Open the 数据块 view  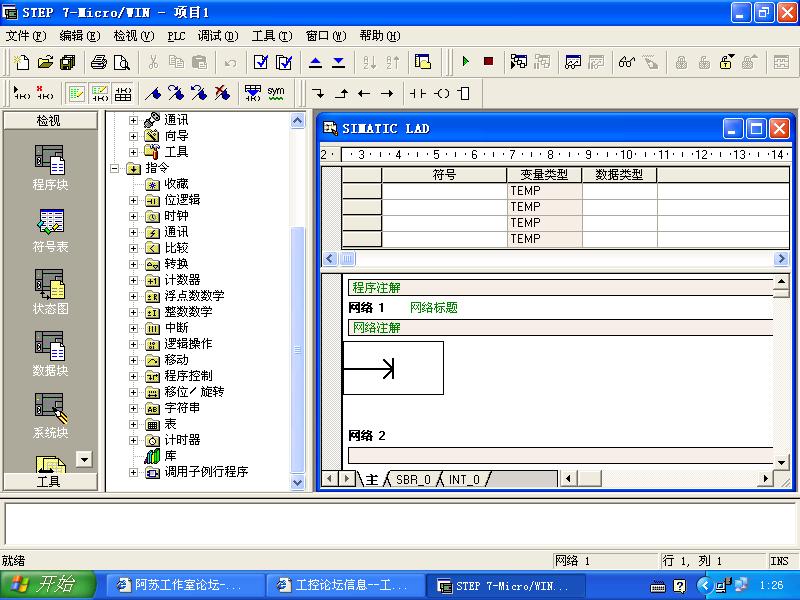(49, 354)
